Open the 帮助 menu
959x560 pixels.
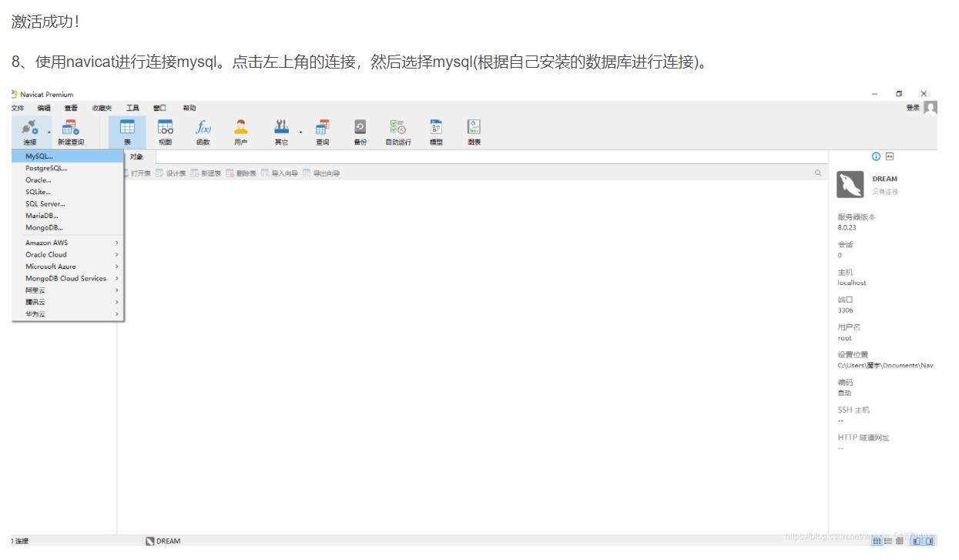[189, 108]
